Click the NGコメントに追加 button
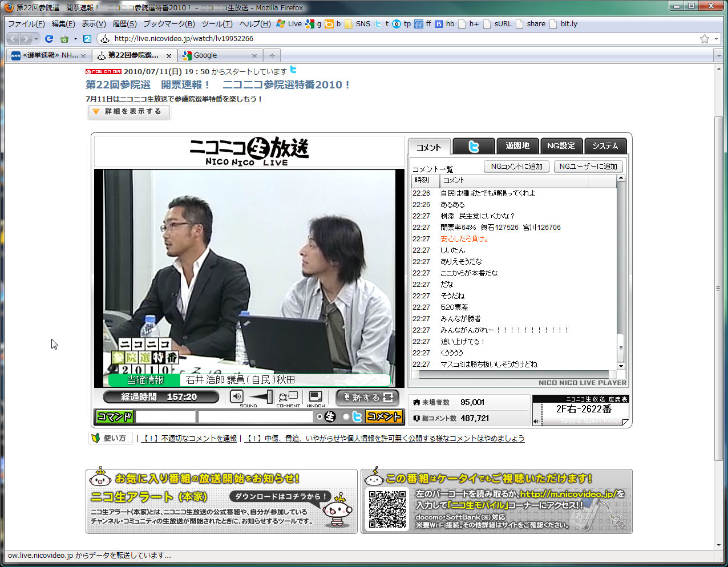 click(x=517, y=167)
